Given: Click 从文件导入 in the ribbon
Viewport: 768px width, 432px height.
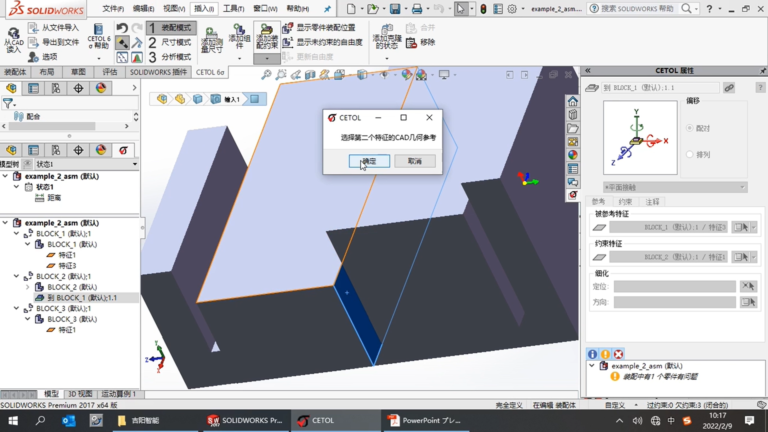Looking at the screenshot, I should (x=53, y=28).
